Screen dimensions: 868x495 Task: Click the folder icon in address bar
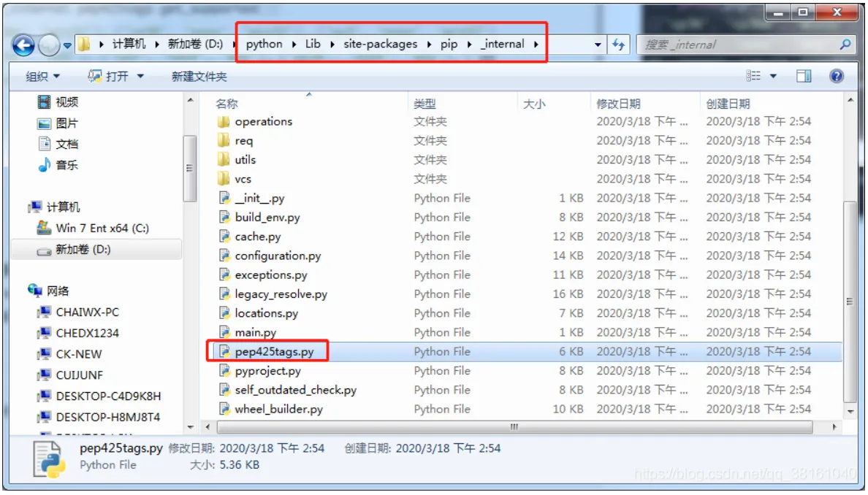(84, 45)
